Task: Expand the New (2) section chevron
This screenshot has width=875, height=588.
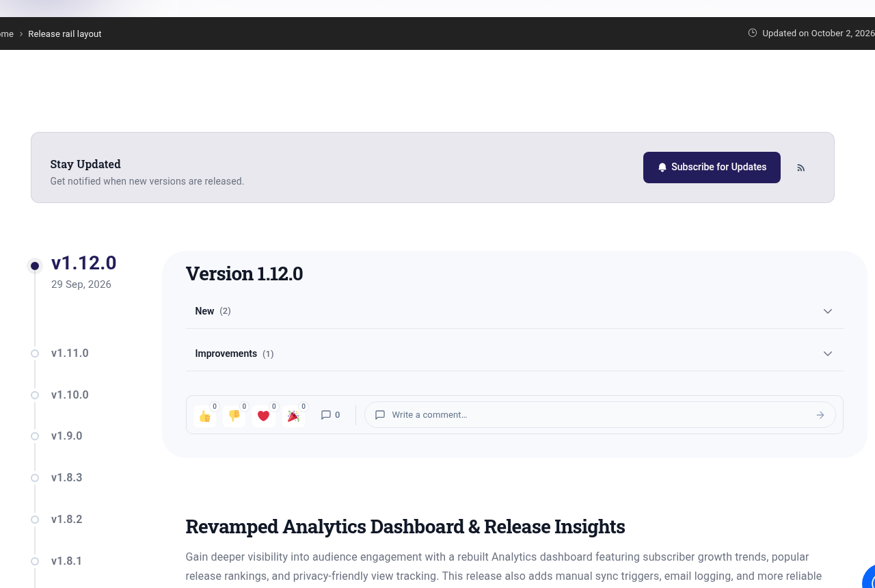Action: pos(828,311)
